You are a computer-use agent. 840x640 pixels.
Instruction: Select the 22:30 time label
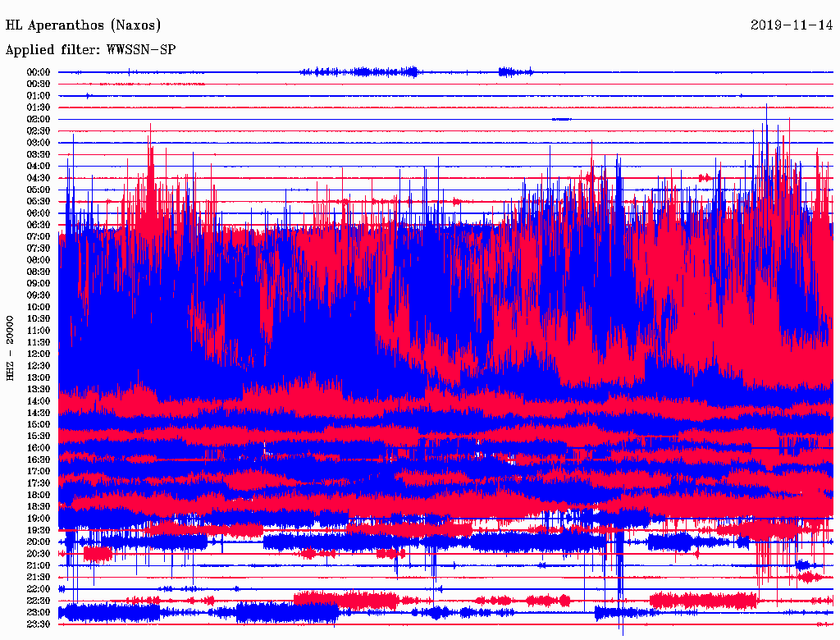(39, 601)
